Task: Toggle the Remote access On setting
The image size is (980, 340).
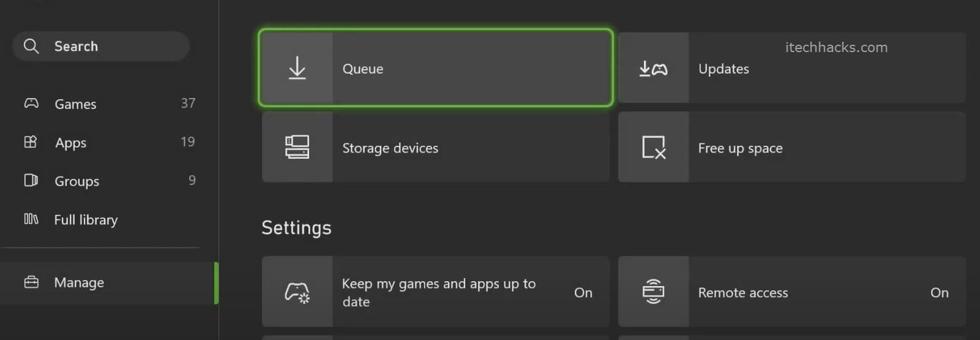Action: pos(939,293)
